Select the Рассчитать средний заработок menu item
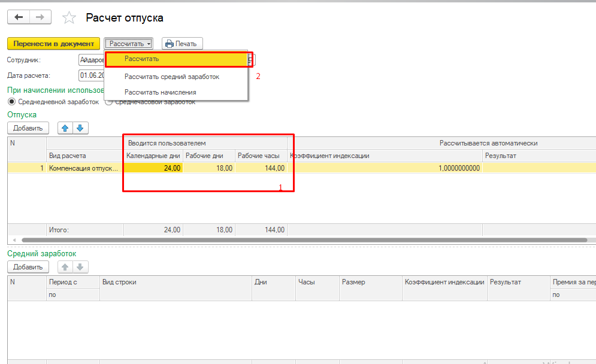The width and height of the screenshot is (596, 364). click(x=172, y=77)
